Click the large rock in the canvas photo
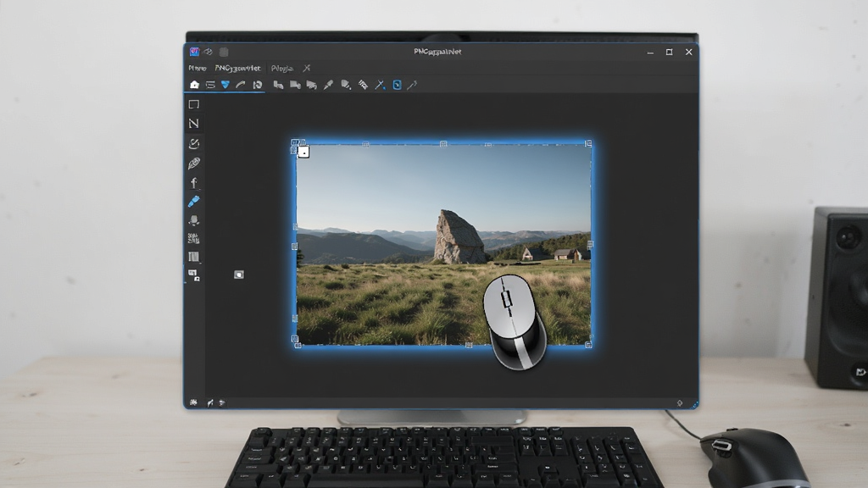The height and width of the screenshot is (488, 868). 459,237
